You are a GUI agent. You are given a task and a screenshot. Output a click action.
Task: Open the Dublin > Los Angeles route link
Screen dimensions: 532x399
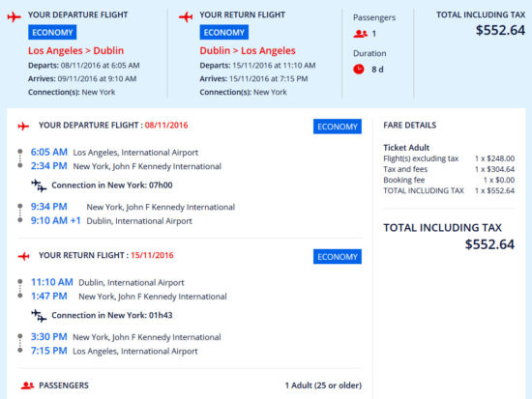[248, 50]
